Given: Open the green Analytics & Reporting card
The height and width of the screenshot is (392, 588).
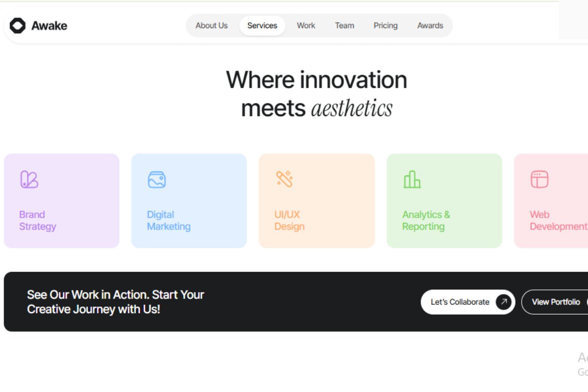Looking at the screenshot, I should coord(444,200).
